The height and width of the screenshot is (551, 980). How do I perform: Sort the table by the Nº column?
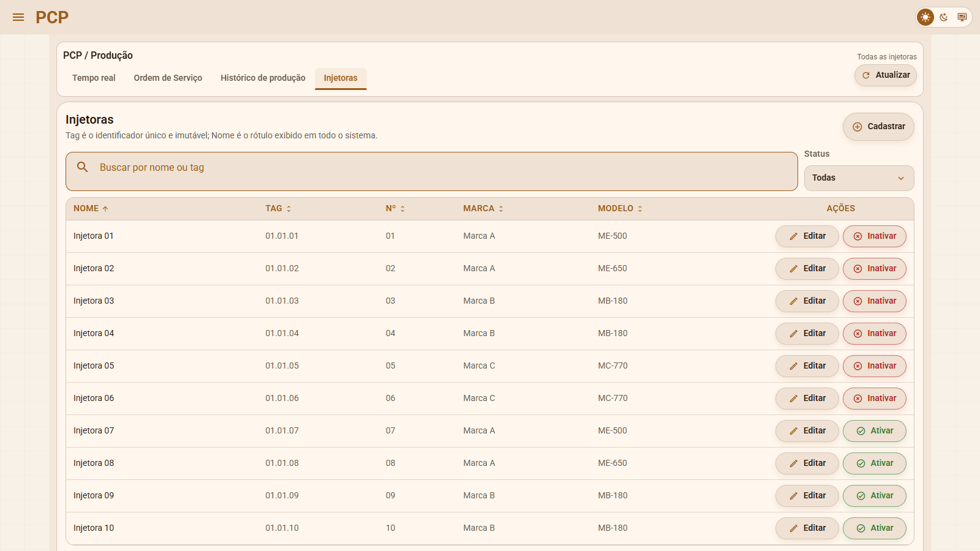coord(396,209)
